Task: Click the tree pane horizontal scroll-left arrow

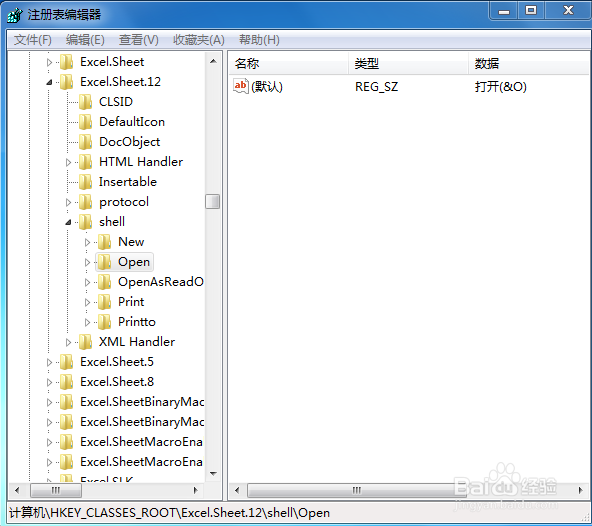Action: point(17,490)
